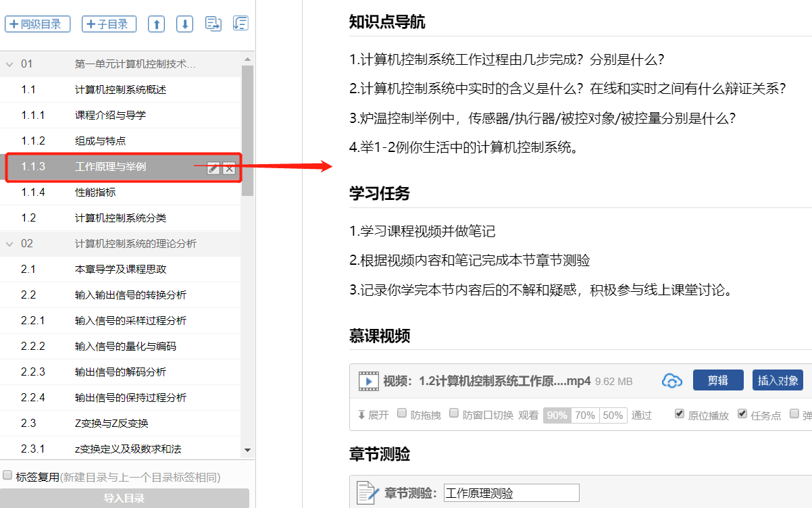The image size is (812, 508).
Task: Click the X delete icon on item 1.1.3
Action: [x=229, y=169]
